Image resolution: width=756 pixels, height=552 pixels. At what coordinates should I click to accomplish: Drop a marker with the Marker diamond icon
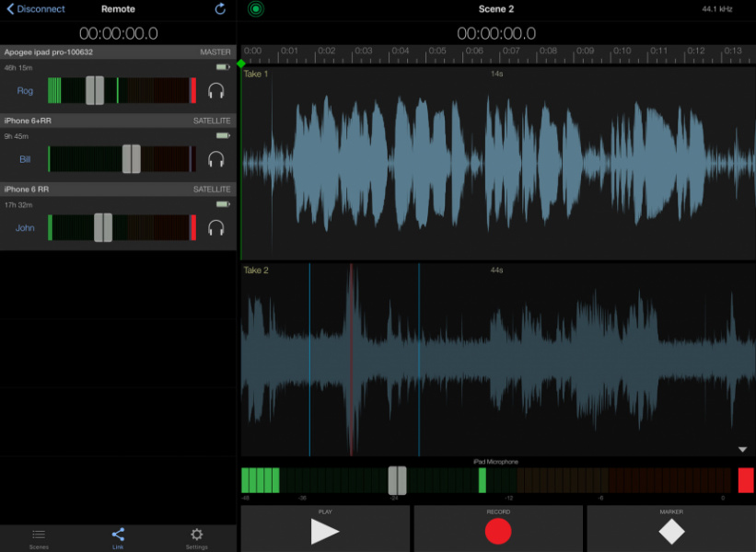[x=671, y=531]
